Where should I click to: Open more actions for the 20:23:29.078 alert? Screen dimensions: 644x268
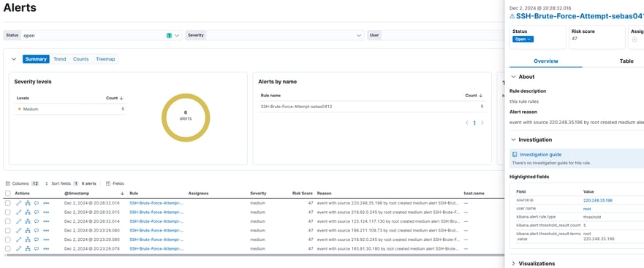46,248
